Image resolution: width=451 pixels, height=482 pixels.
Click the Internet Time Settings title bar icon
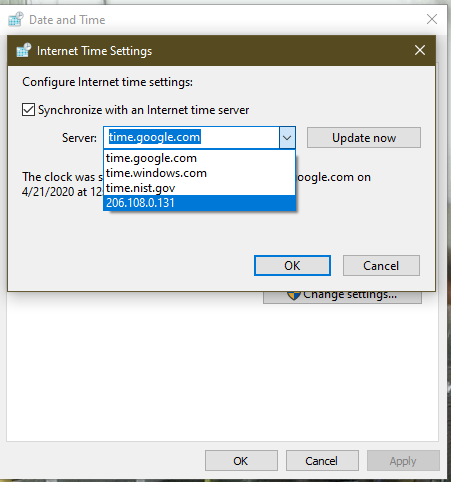pos(24,50)
